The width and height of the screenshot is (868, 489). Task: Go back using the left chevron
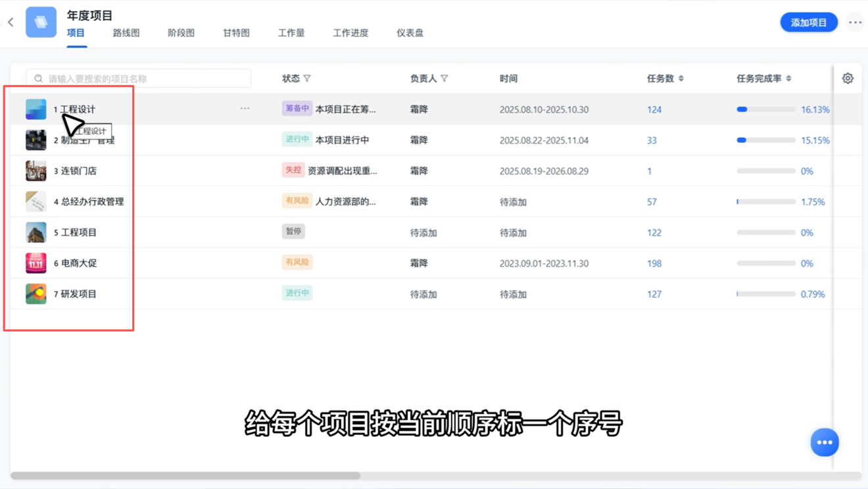[11, 22]
